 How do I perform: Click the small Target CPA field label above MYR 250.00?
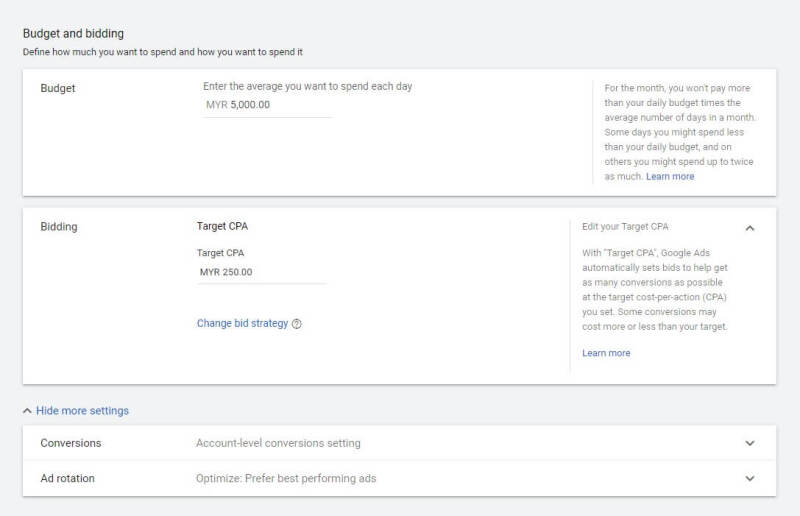[220, 253]
